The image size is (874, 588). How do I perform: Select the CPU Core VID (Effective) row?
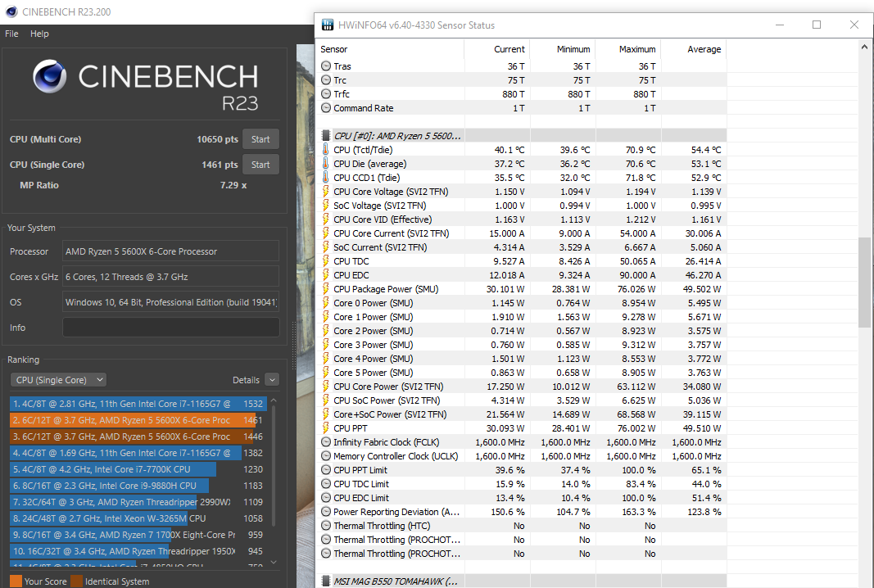521,219
